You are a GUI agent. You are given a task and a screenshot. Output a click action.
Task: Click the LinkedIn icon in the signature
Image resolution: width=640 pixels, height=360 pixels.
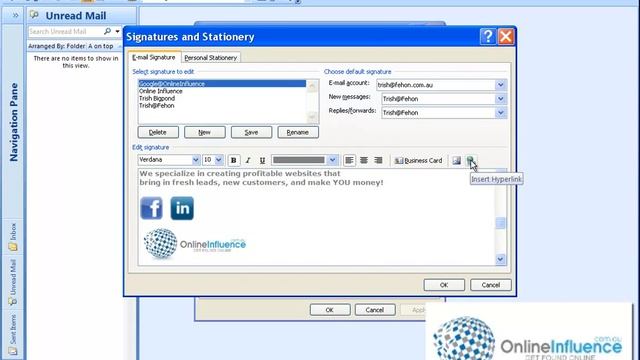coord(182,208)
